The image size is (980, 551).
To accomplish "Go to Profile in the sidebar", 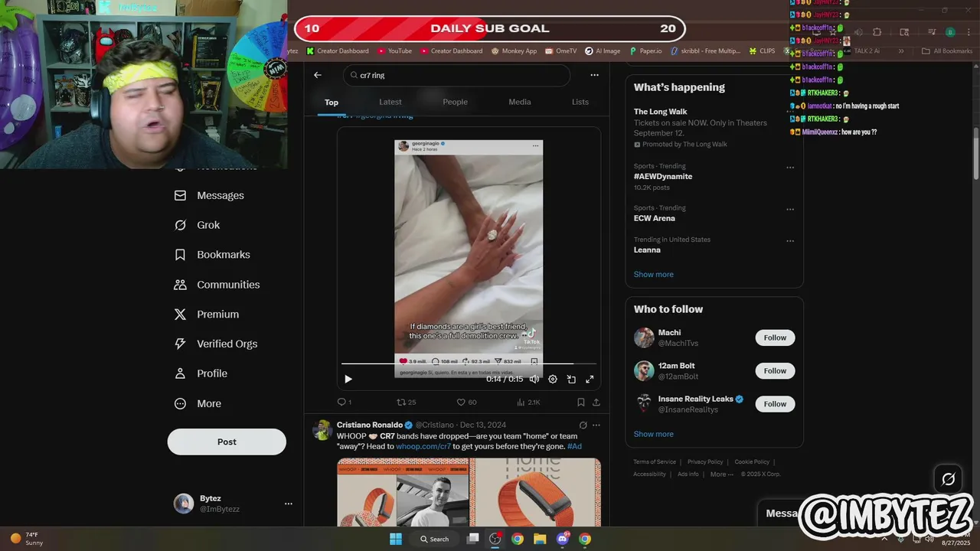I will click(x=201, y=373).
